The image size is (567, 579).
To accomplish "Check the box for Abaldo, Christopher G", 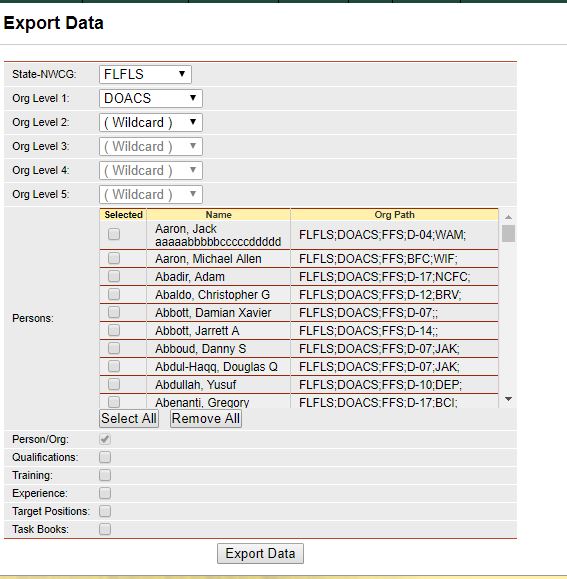I will tap(114, 294).
